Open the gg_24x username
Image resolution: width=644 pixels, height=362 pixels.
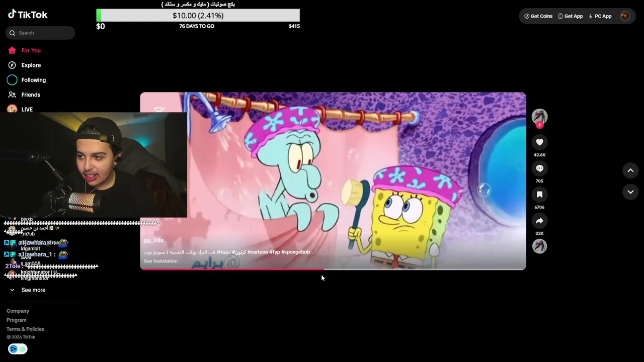[x=153, y=240]
